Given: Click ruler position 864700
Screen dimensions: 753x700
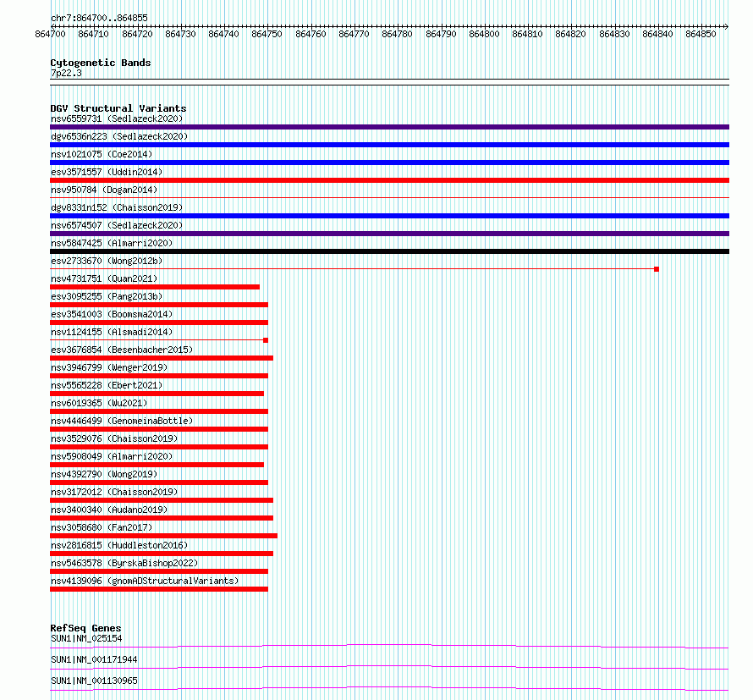Looking at the screenshot, I should click(51, 34).
